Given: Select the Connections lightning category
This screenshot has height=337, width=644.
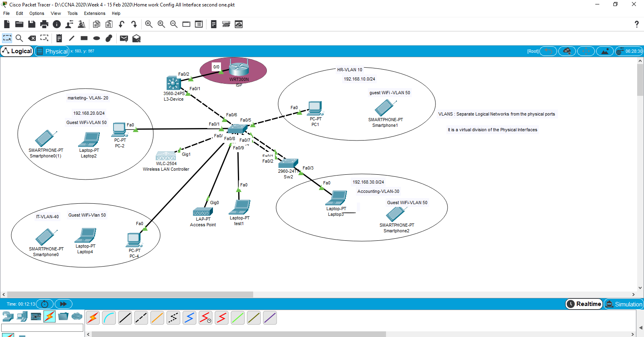Looking at the screenshot, I should click(50, 316).
